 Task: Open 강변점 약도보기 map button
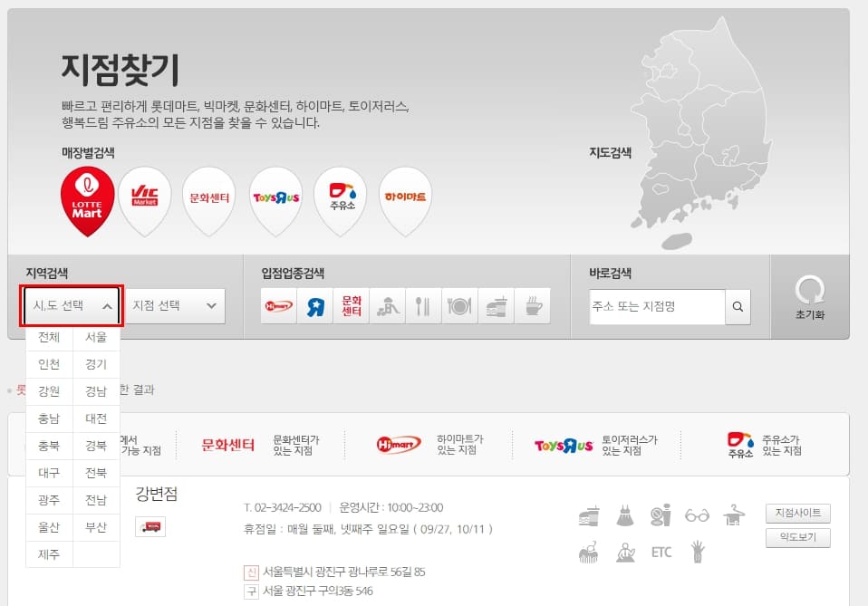[797, 537]
